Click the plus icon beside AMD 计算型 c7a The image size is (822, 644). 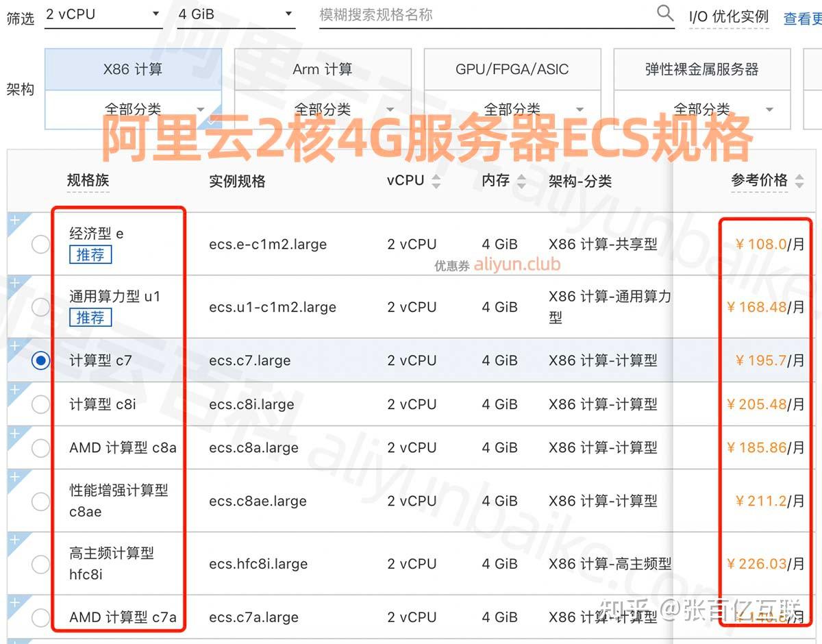tap(14, 600)
